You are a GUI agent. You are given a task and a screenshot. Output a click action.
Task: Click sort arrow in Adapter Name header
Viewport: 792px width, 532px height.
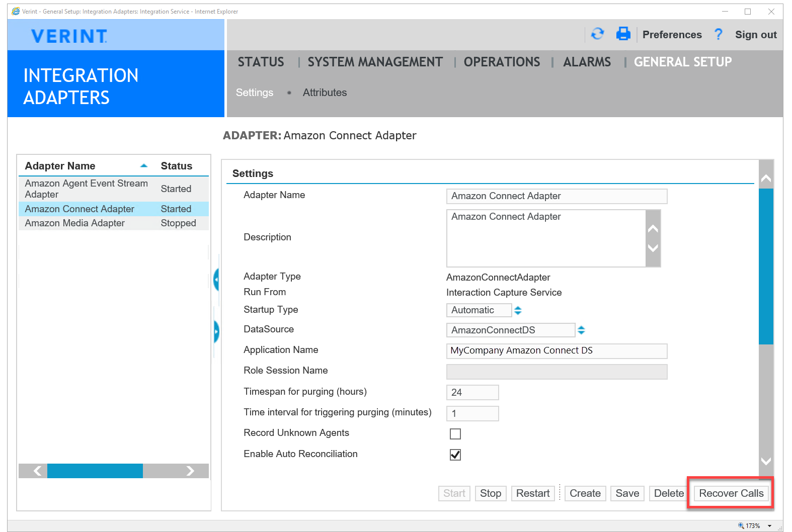pos(144,165)
